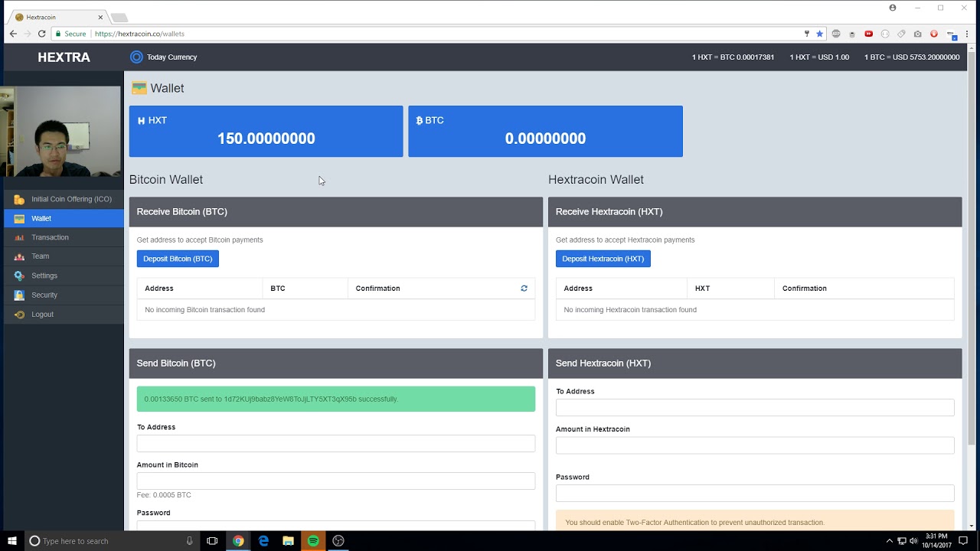Click the HXT balance card showing 150.00000000
980x551 pixels.
click(266, 132)
